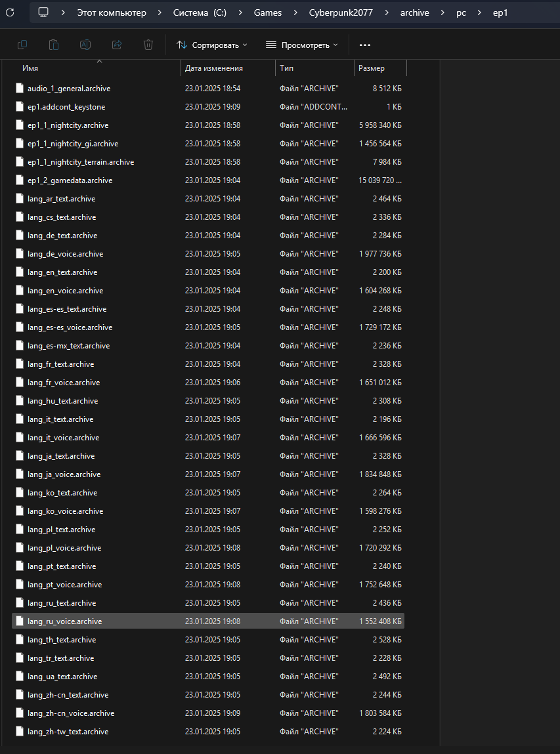Screen dimensions: 560x754
Task: Expand the chevron after archive in the path
Action: [x=442, y=13]
